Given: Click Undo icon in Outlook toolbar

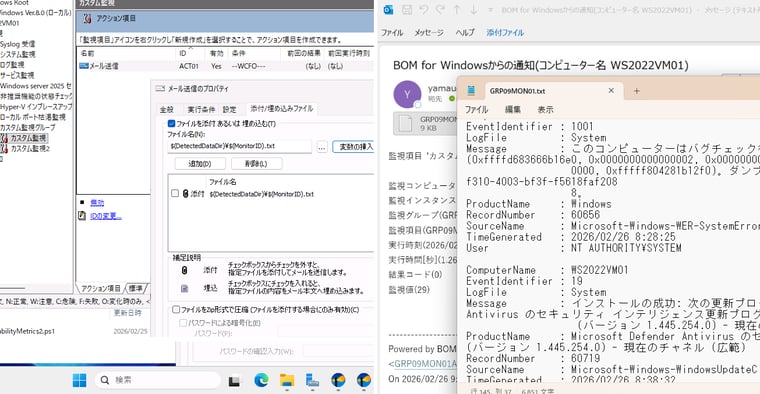Looking at the screenshot, I should pyautogui.click(x=424, y=10).
